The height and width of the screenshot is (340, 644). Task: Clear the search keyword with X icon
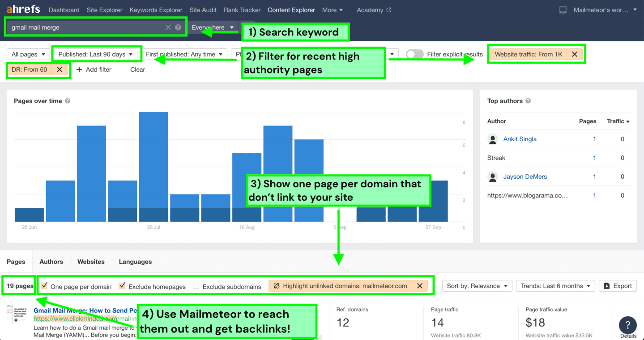(x=168, y=27)
